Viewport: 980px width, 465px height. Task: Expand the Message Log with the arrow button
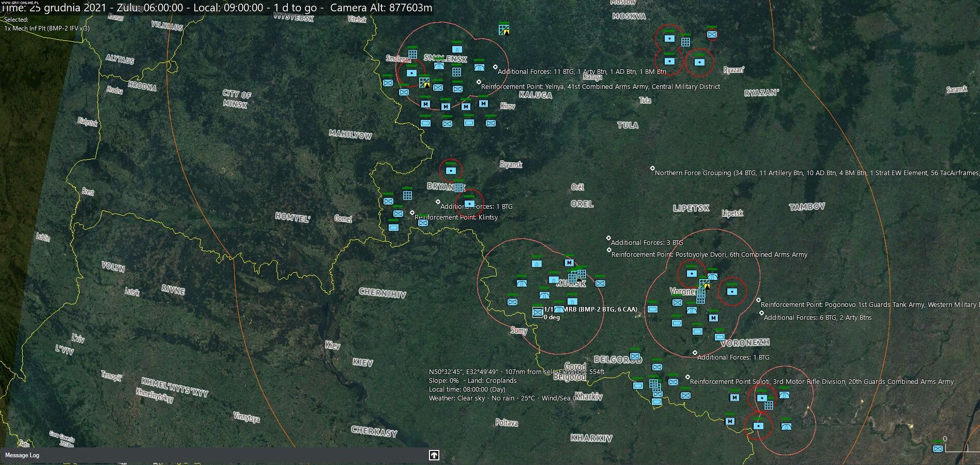point(434,455)
